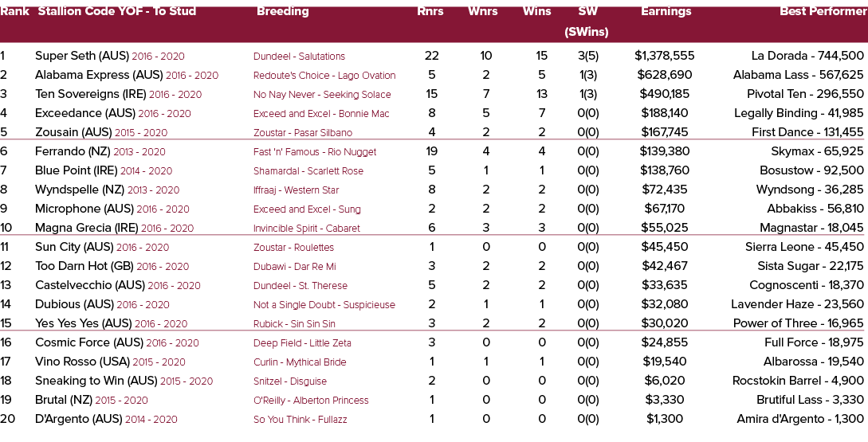Click earnings value $72,435
Viewport: 868px width, 442px height.
pos(664,190)
